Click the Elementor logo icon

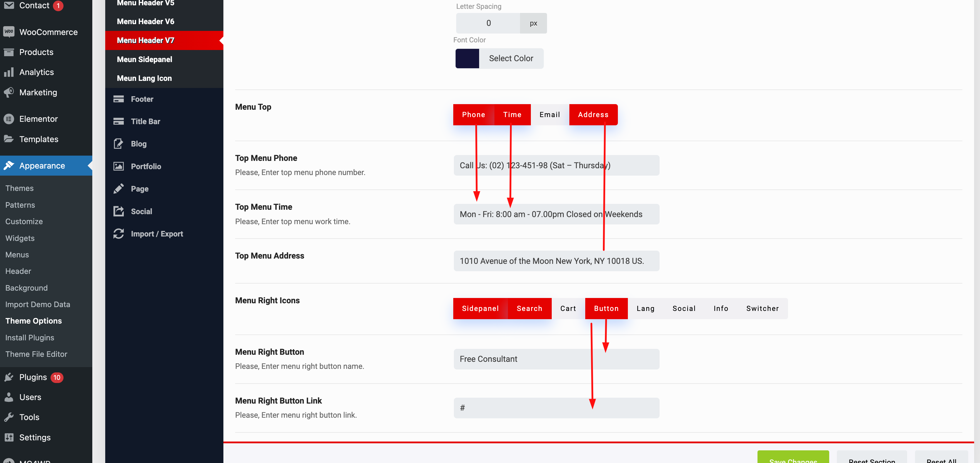point(9,119)
